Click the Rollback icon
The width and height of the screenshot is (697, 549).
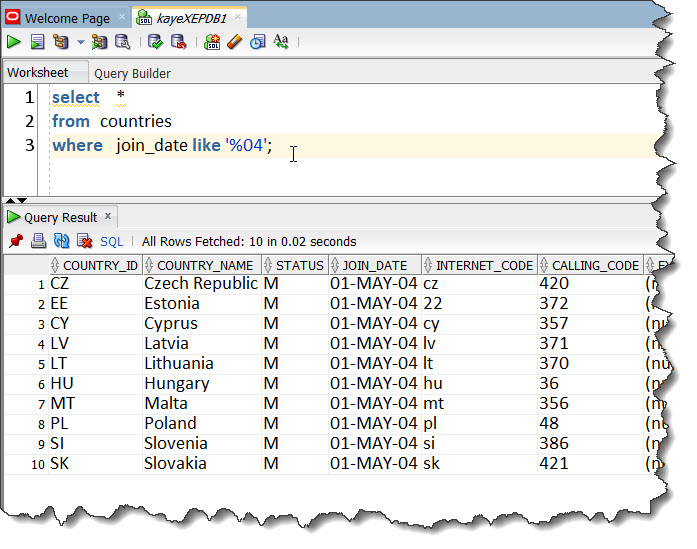click(179, 42)
